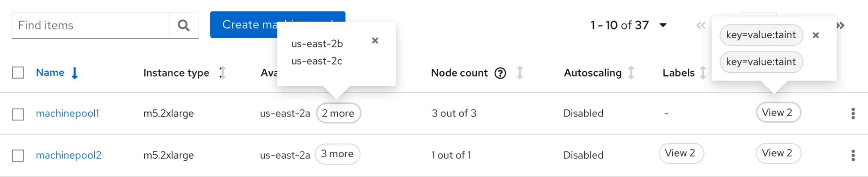Viewport: 868px width, 177px height.
Task: Open kebab menu for machinepool2
Action: click(853, 155)
